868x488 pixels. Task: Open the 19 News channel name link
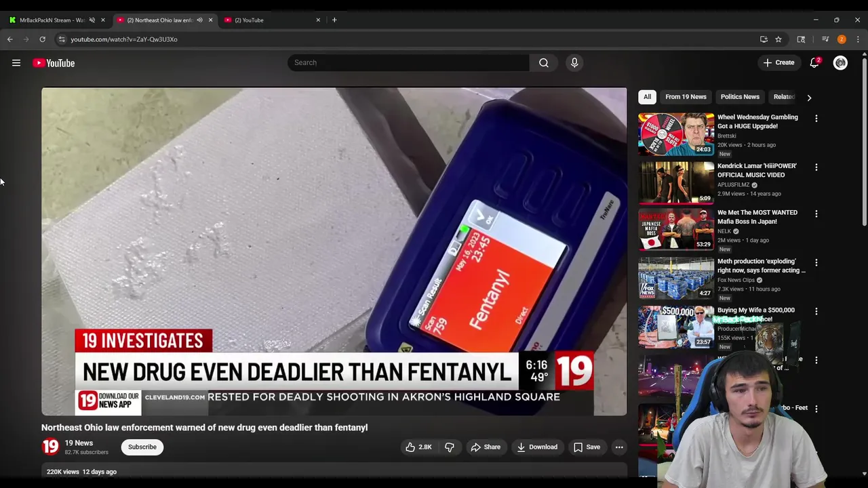(x=79, y=443)
